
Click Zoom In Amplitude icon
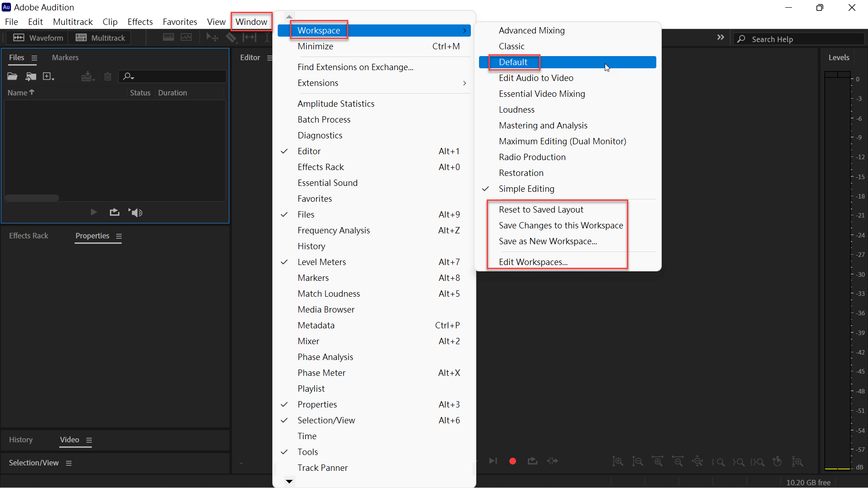(617, 461)
